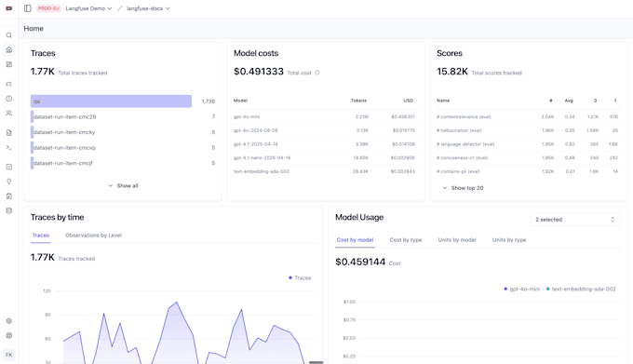Image resolution: width=633 pixels, height=364 pixels.
Task: Toggle the gpt-4o-mini legend item
Action: click(x=522, y=289)
